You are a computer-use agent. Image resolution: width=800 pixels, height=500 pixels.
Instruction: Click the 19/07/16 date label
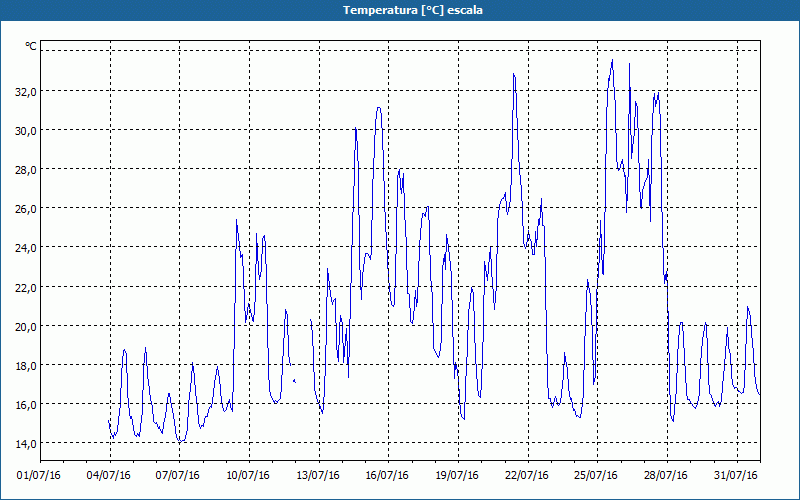pos(457,476)
